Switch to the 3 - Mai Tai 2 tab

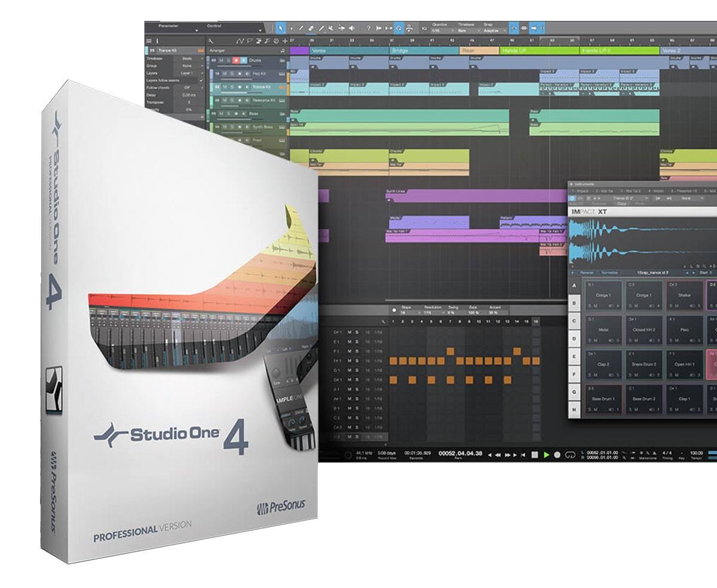pyautogui.click(x=629, y=191)
